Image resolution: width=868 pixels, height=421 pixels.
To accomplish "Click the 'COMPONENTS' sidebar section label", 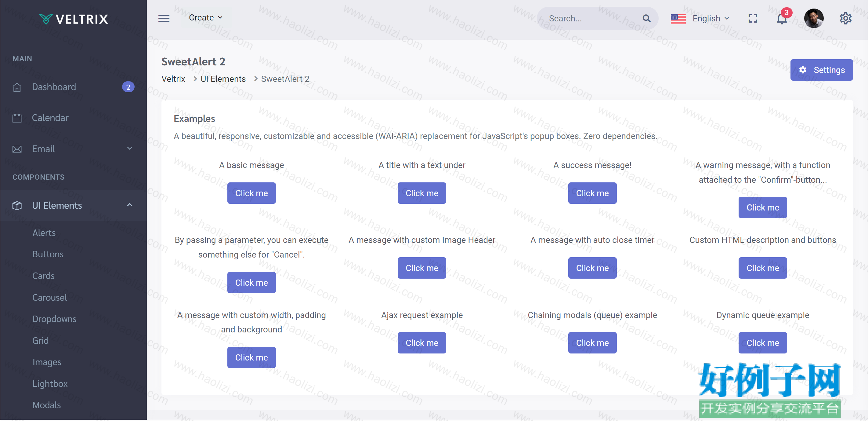I will pyautogui.click(x=38, y=177).
